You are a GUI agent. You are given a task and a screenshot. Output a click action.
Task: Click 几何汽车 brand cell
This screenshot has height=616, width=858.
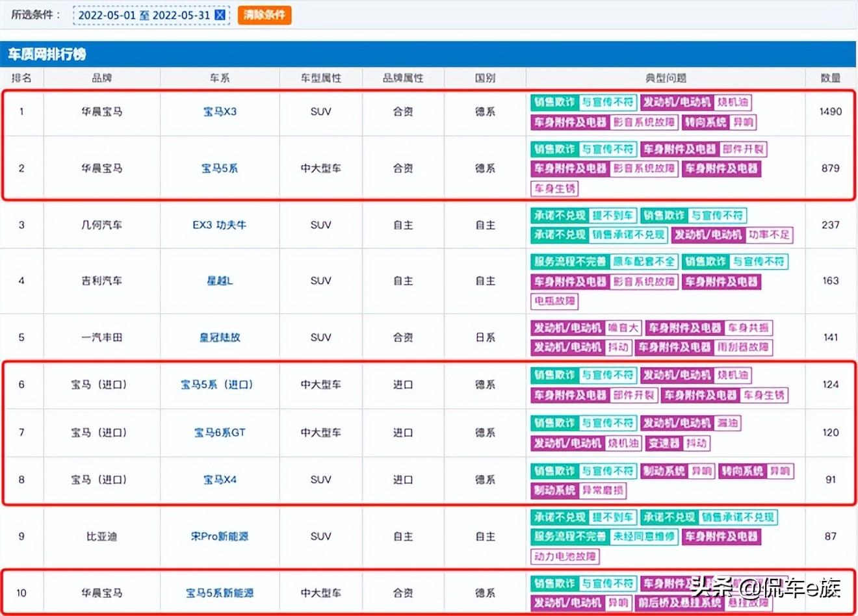click(x=102, y=225)
